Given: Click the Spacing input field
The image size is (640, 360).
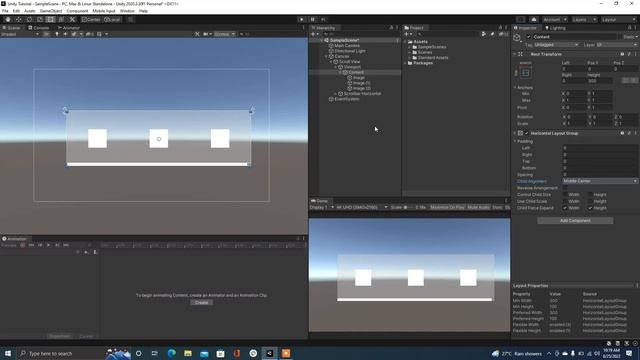Looking at the screenshot, I should coord(600,175).
